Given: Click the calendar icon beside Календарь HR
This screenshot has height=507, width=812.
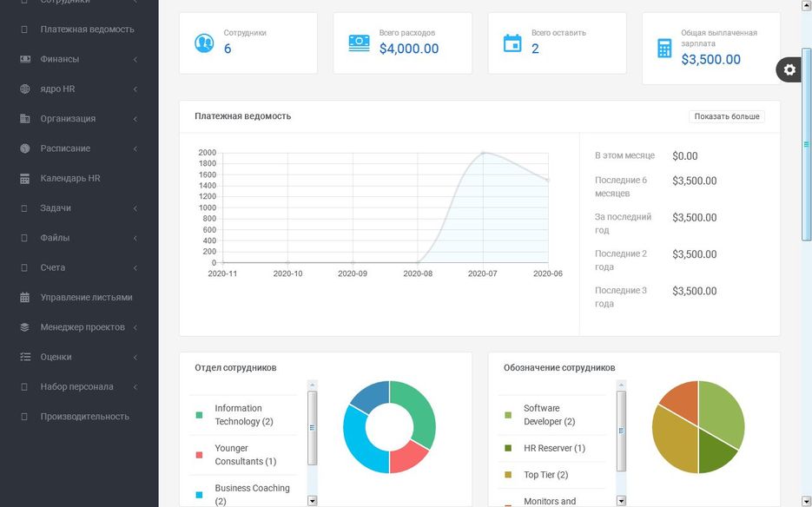Looking at the screenshot, I should [24, 178].
